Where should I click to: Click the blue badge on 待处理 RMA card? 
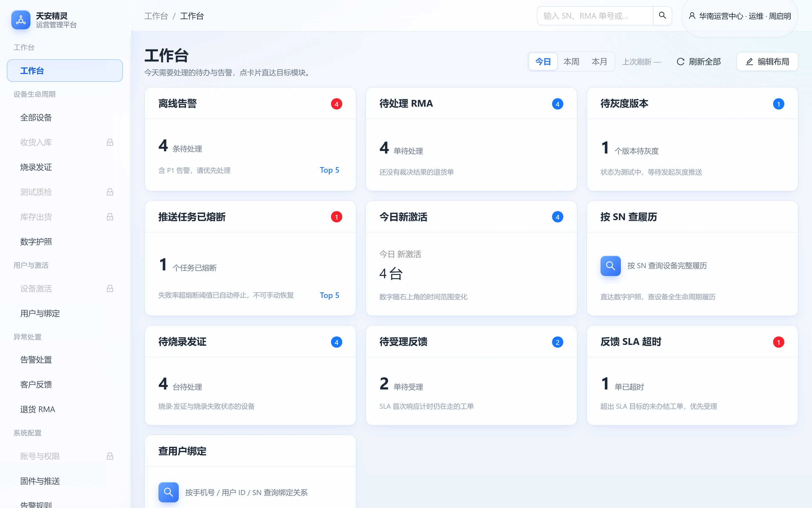click(557, 104)
